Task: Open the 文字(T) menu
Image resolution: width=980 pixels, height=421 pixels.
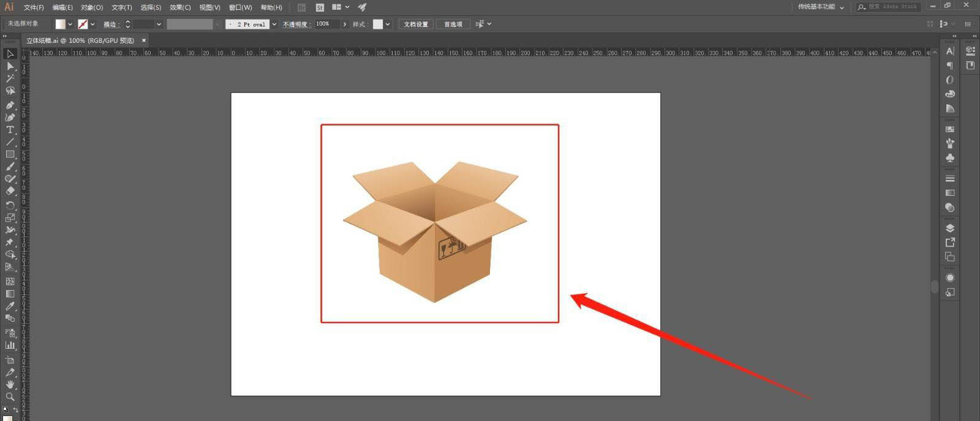Action: pyautogui.click(x=122, y=7)
